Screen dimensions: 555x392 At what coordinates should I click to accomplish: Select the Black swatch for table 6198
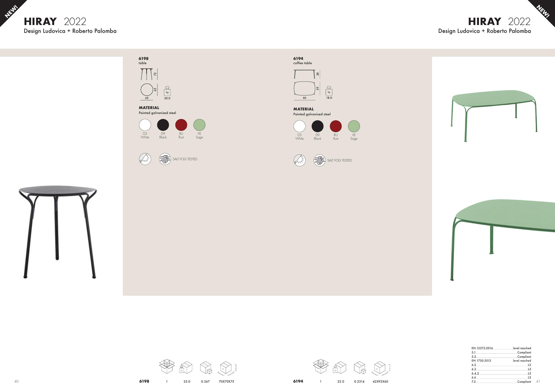[163, 125]
